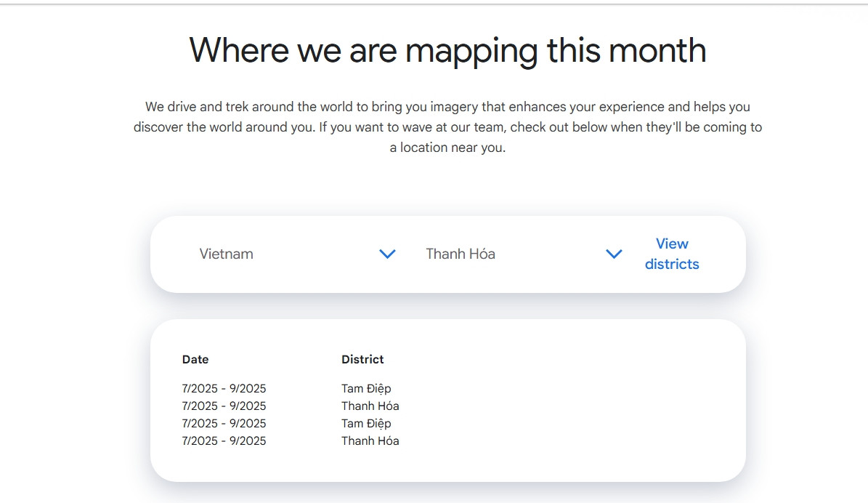Click the View districts link
868x503 pixels.
pyautogui.click(x=672, y=254)
